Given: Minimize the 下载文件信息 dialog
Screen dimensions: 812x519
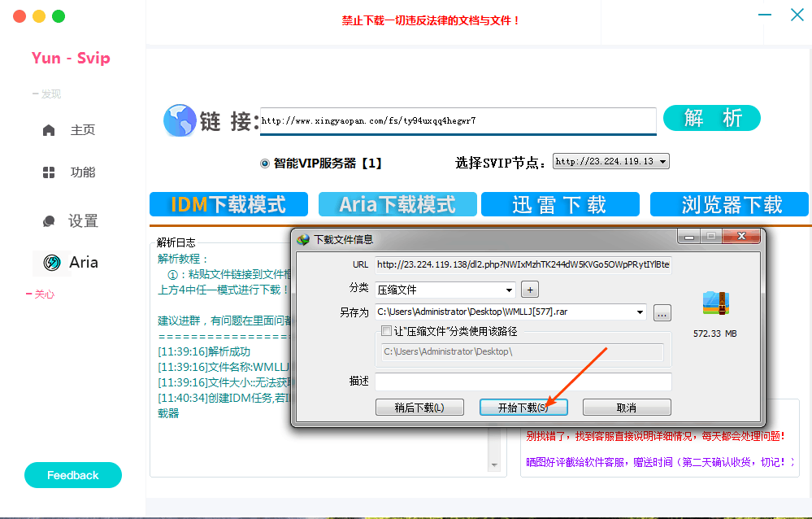Looking at the screenshot, I should [688, 237].
